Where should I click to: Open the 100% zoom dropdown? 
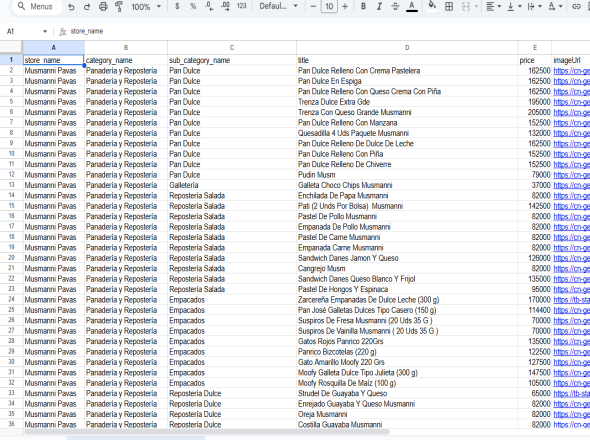[x=146, y=7]
